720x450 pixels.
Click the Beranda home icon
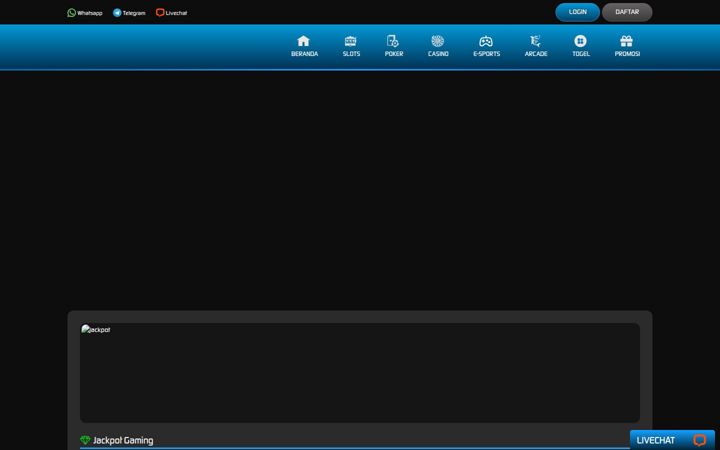coord(304,41)
